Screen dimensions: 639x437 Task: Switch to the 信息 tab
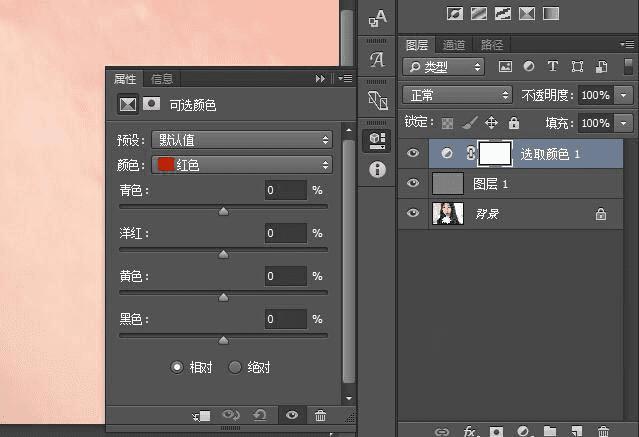click(x=162, y=79)
